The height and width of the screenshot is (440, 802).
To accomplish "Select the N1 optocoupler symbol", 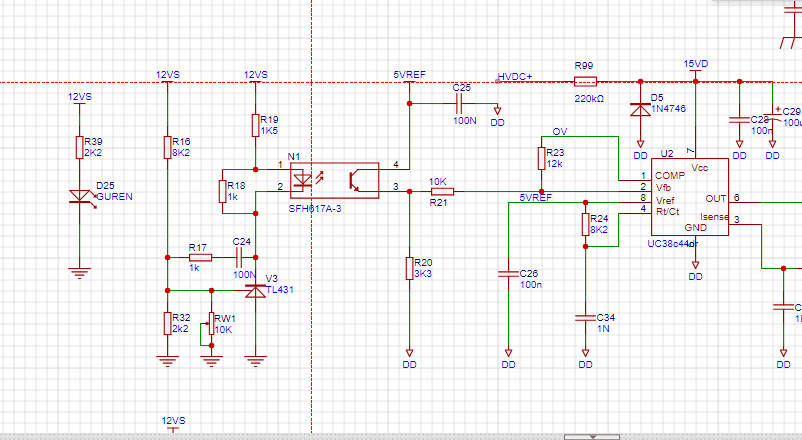I will click(x=335, y=180).
